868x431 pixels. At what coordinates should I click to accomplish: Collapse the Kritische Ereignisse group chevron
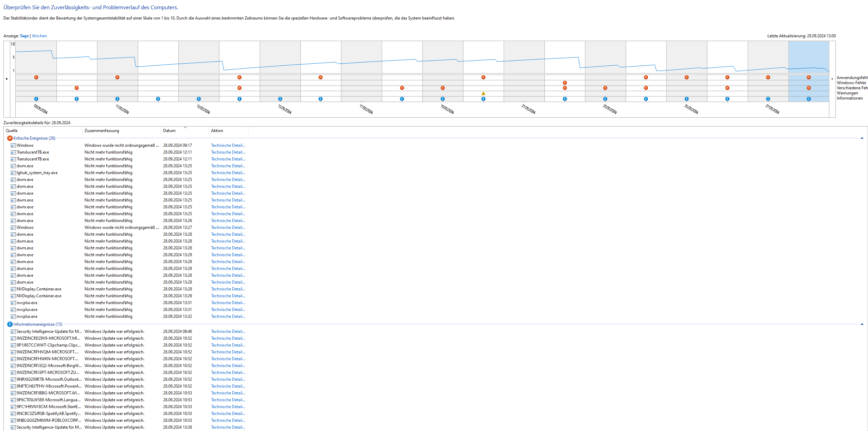click(861, 138)
